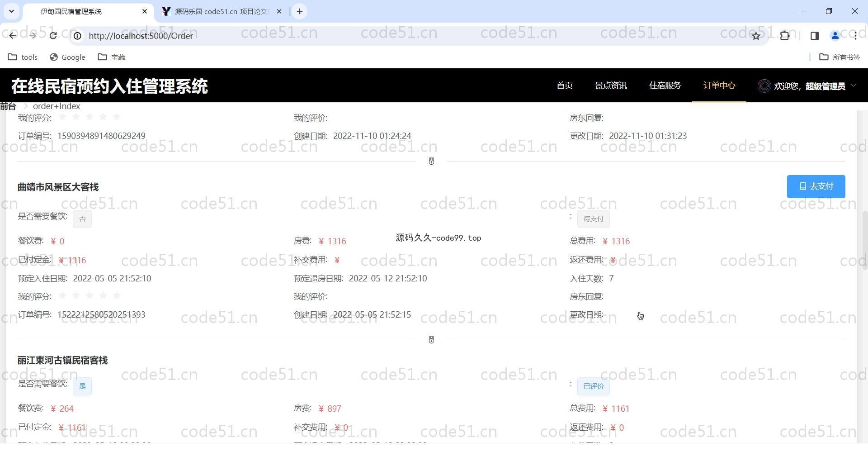Select 住宿服务 in the top navigation
The height and width of the screenshot is (466, 868).
[665, 86]
